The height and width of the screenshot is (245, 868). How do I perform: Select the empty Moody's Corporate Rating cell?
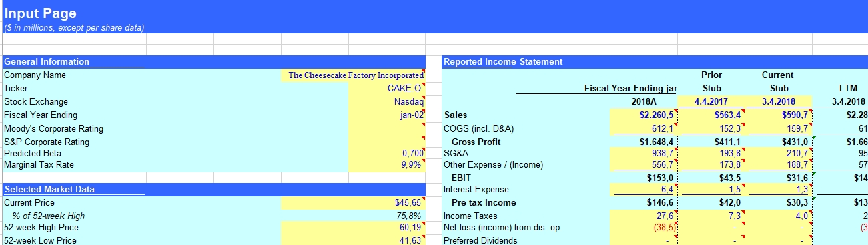386,129
